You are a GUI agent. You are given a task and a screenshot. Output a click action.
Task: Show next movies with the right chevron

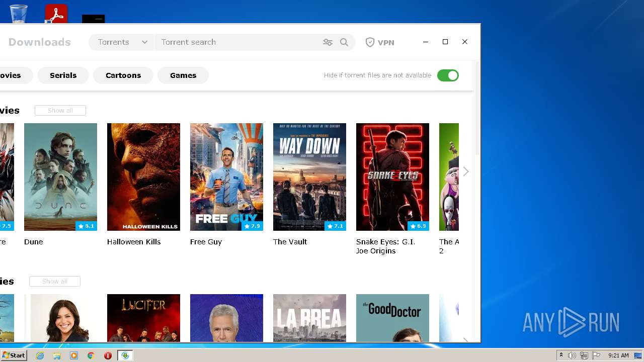coord(466,171)
